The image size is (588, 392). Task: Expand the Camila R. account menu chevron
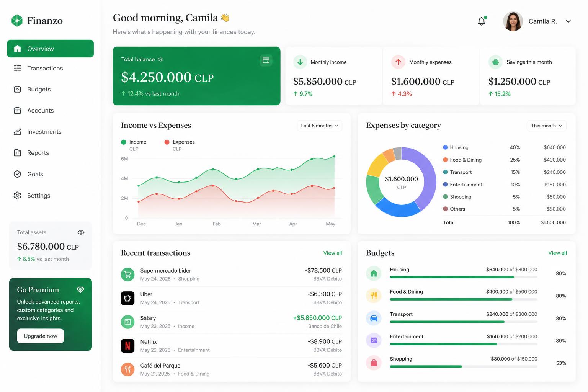tap(568, 21)
